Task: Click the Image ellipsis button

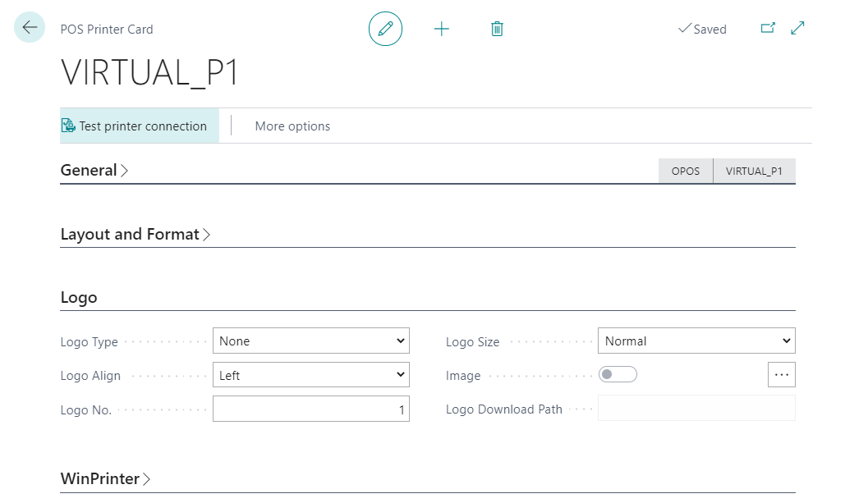Action: [x=781, y=374]
